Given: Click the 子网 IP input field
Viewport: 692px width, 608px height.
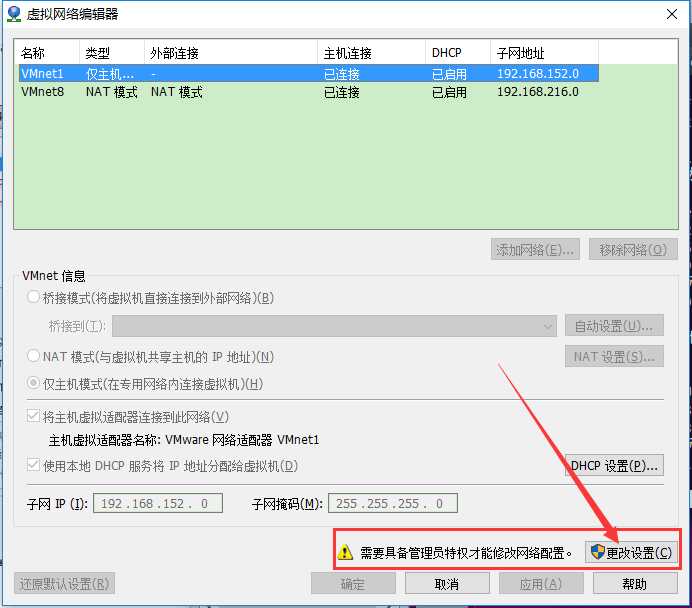Looking at the screenshot, I should click(x=158, y=503).
